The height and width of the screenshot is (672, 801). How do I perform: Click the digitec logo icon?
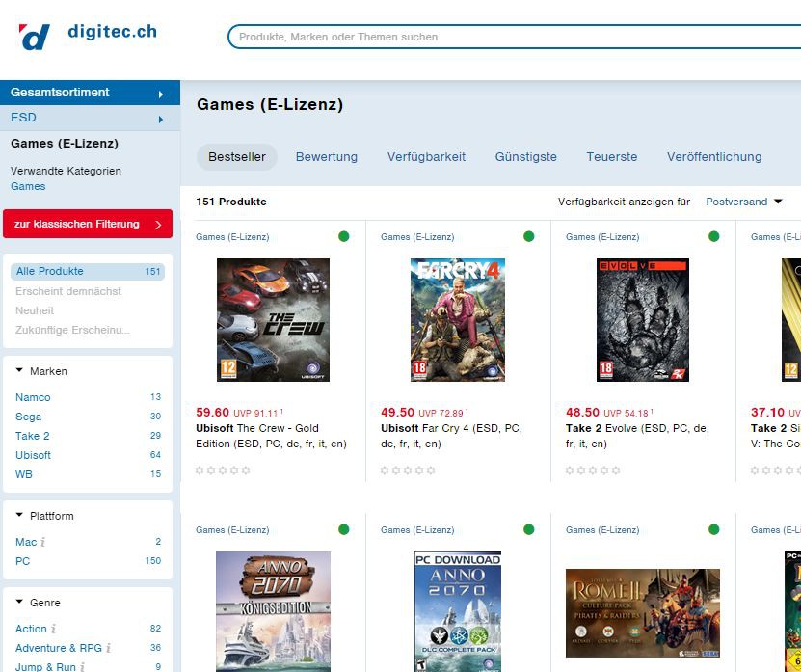(35, 37)
